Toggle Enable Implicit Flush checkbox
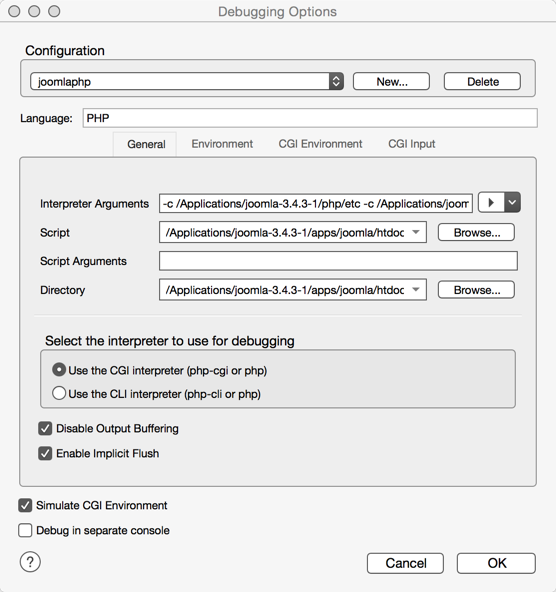This screenshot has width=556, height=592. click(x=45, y=453)
